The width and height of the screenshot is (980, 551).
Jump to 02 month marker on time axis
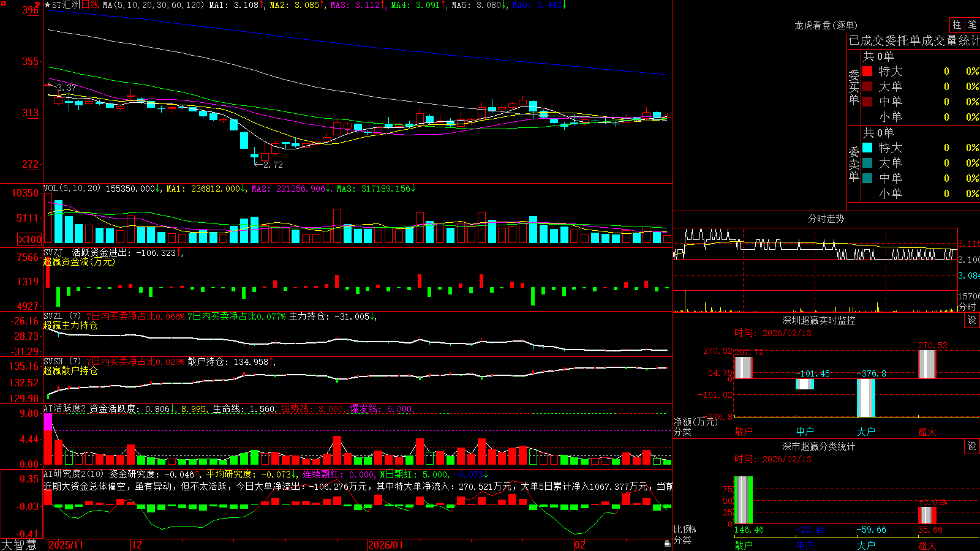point(579,545)
